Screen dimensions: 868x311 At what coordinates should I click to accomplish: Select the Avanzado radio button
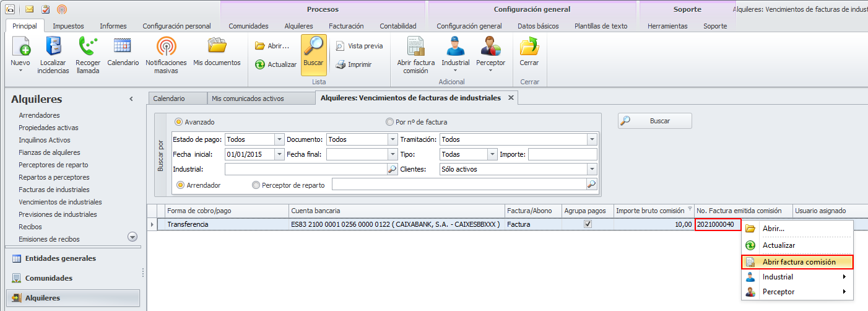coord(179,122)
